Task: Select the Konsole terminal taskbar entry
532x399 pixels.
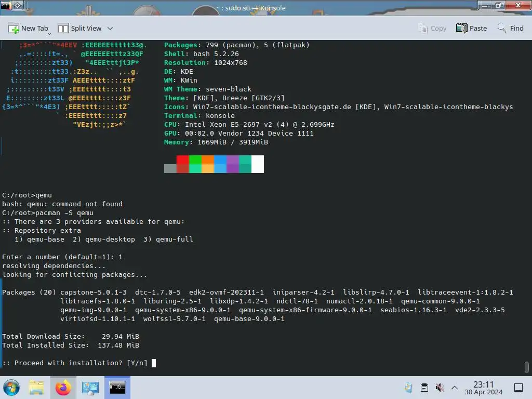Action: [117, 388]
